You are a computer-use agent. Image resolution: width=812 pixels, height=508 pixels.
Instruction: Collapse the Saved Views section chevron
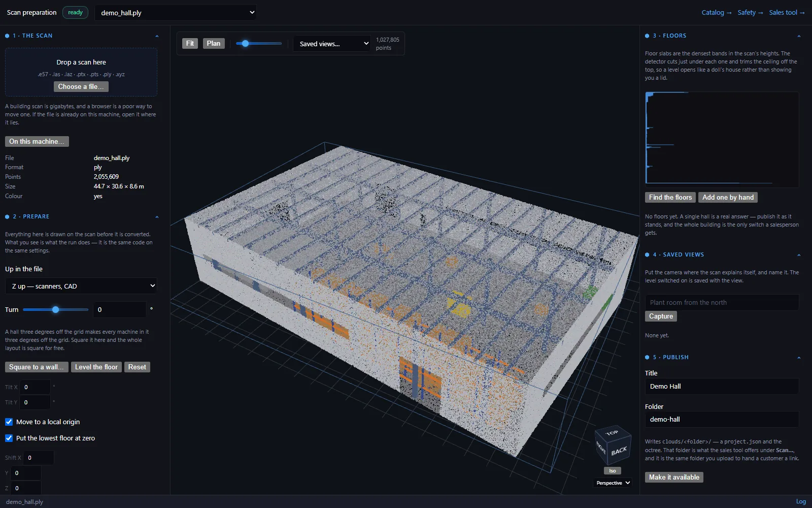click(x=799, y=255)
